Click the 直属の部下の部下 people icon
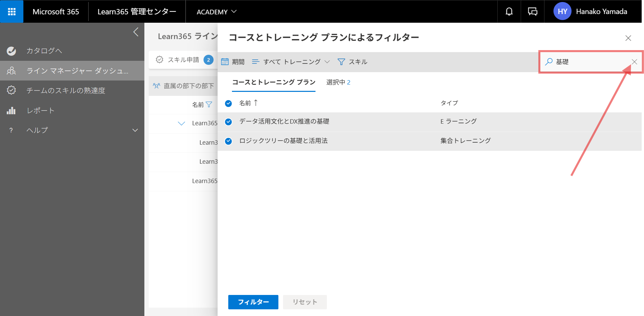 (x=156, y=86)
